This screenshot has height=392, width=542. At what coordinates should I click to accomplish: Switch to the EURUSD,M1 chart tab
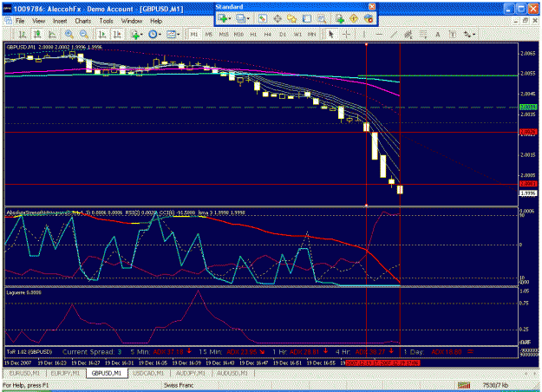tap(24, 373)
